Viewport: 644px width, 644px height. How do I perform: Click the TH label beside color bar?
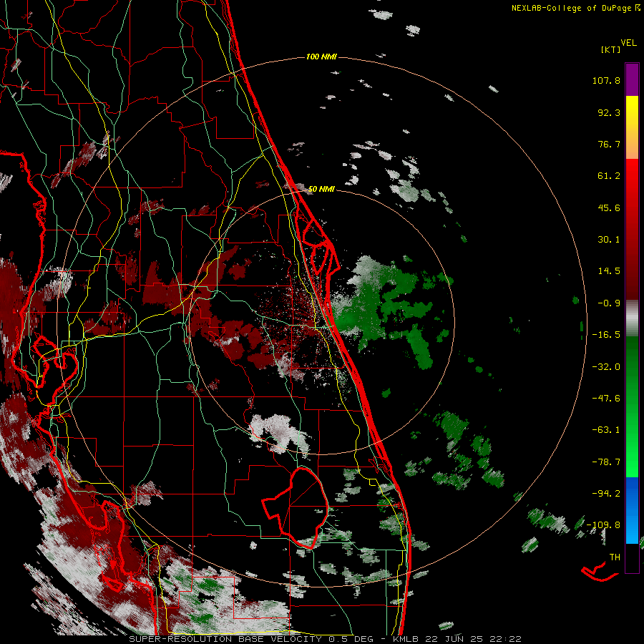coord(615,557)
